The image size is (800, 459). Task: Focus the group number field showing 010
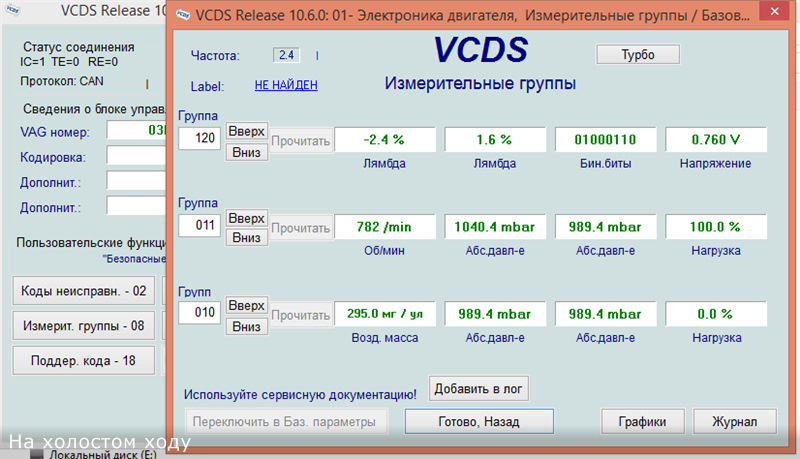[199, 312]
